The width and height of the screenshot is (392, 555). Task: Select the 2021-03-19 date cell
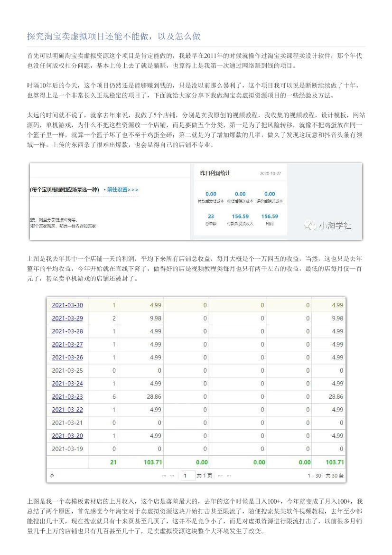(67, 449)
